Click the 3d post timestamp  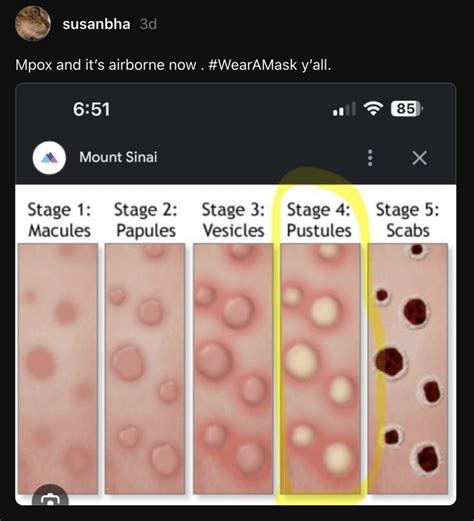coord(148,24)
